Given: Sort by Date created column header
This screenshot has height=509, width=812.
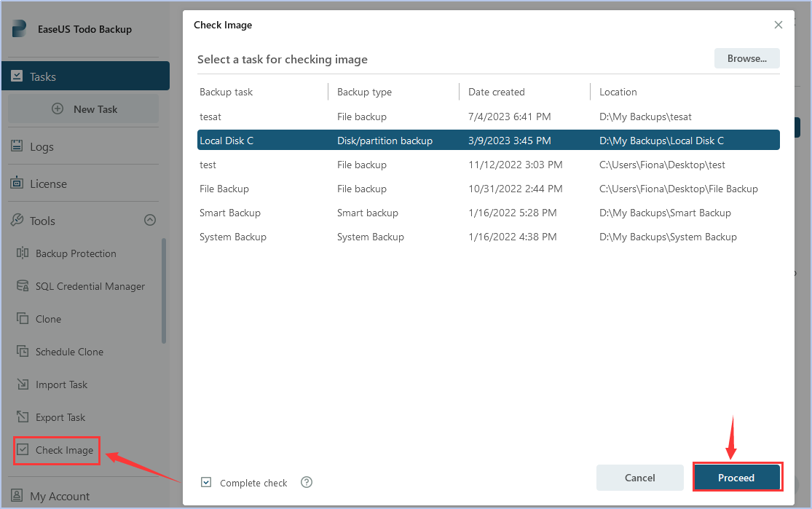Looking at the screenshot, I should point(497,92).
